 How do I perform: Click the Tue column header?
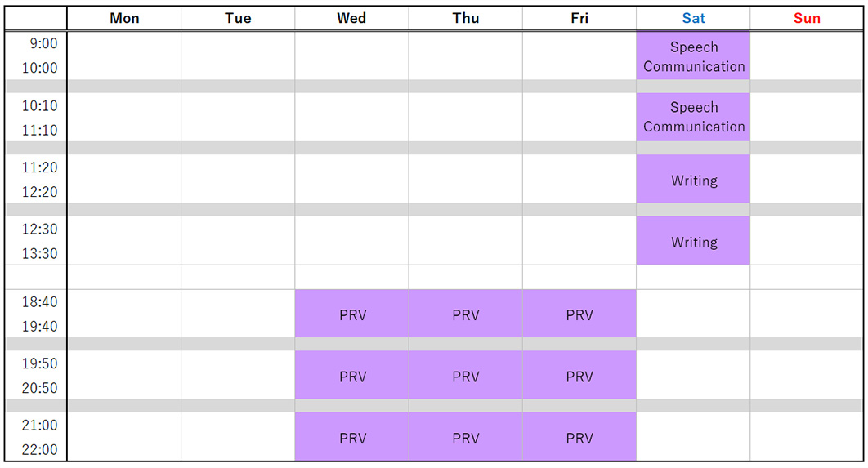click(238, 18)
